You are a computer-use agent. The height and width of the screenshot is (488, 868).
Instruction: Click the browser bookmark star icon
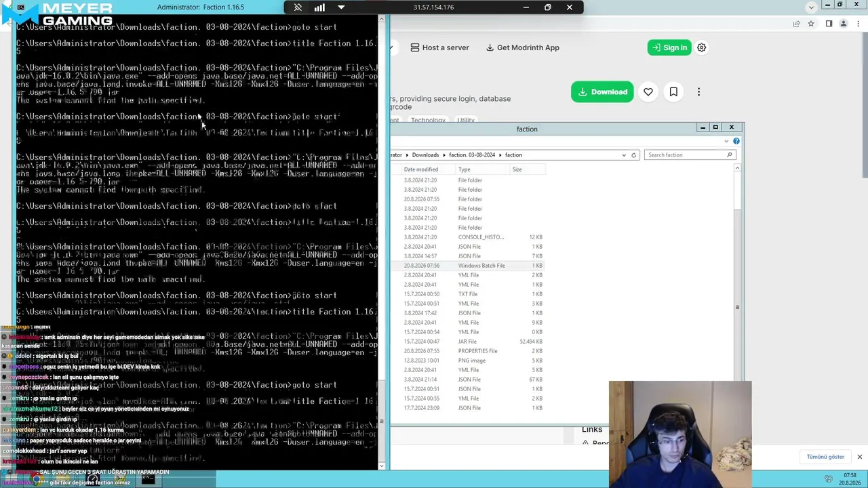point(811,24)
